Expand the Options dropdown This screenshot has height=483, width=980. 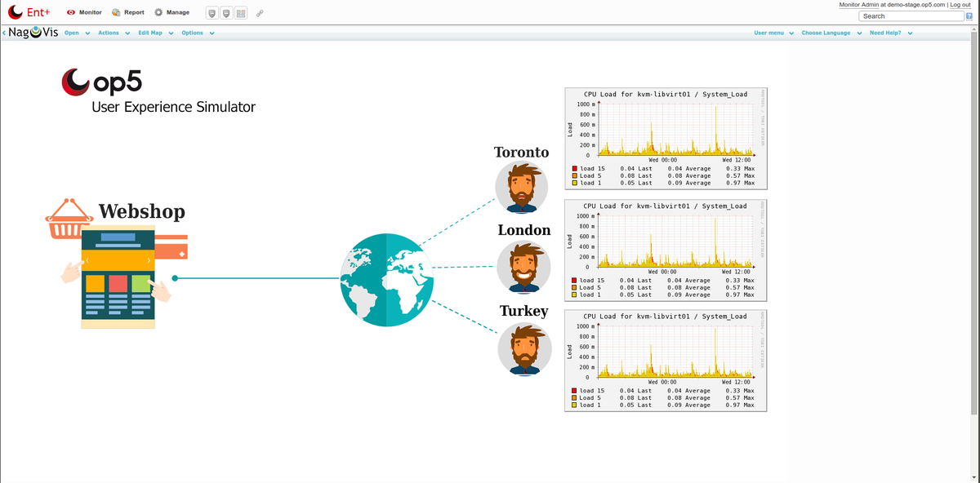point(198,33)
